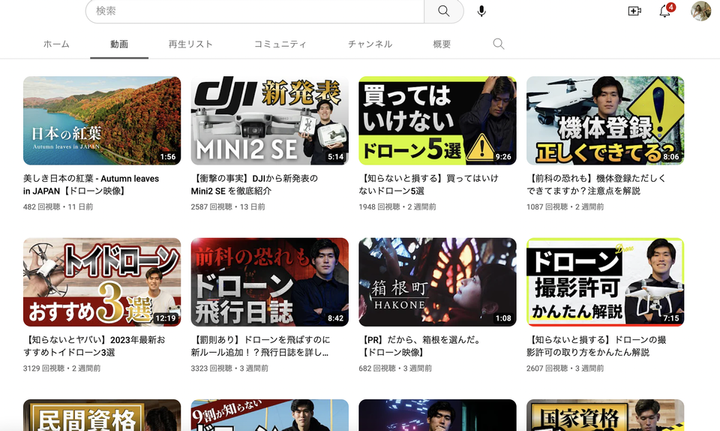
Task: Play the ドローン飛行日誌 thumbnail
Action: tap(270, 282)
